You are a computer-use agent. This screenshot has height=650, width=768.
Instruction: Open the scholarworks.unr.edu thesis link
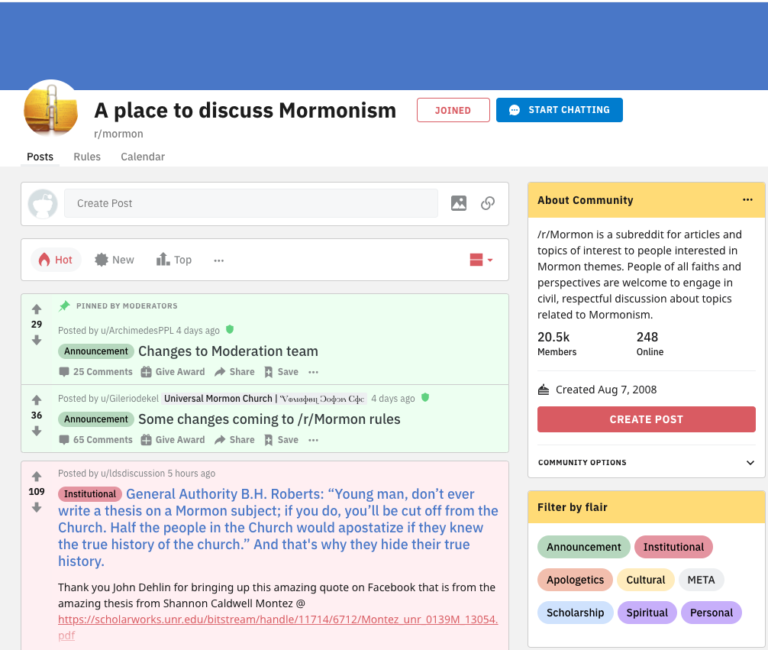point(277,620)
